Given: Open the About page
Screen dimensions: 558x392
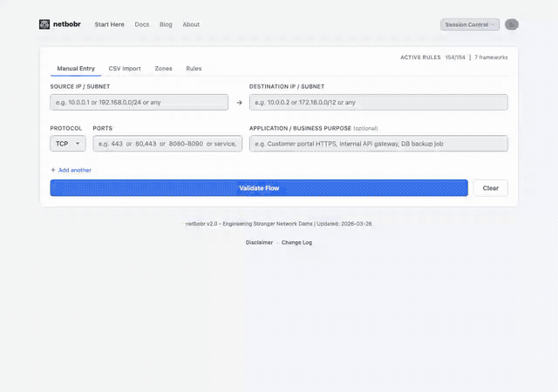Looking at the screenshot, I should 191,24.
